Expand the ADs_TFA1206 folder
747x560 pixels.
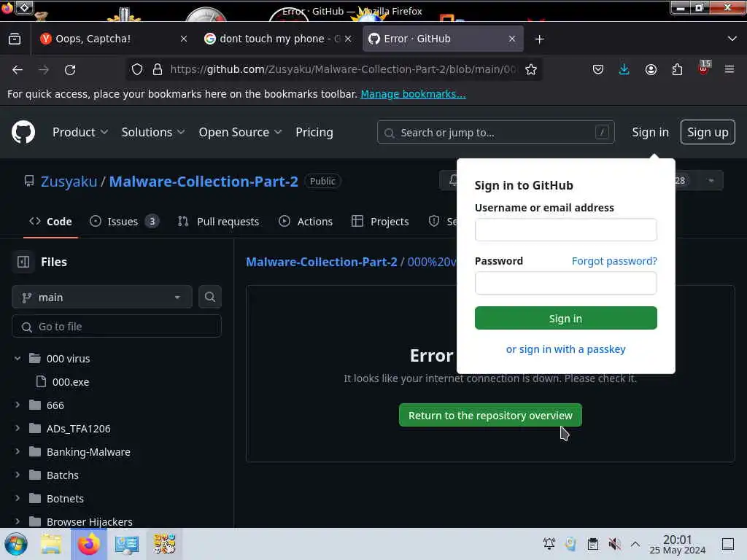click(18, 428)
